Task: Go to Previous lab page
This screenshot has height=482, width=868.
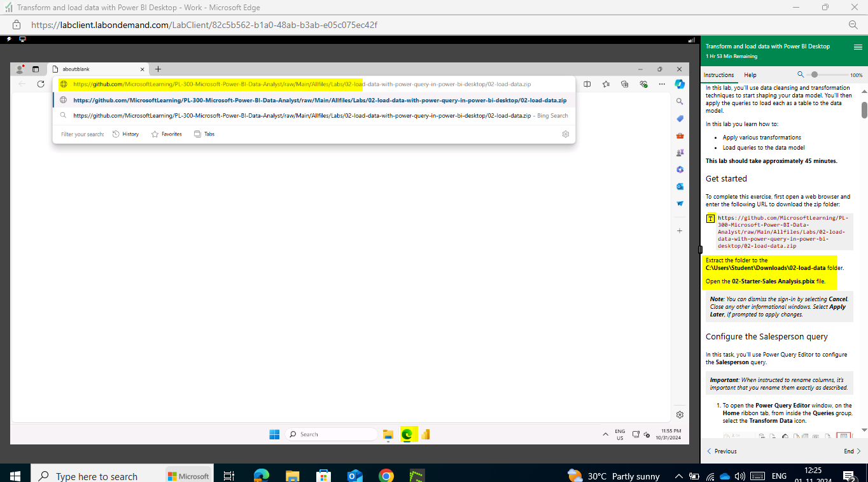Action: click(722, 451)
